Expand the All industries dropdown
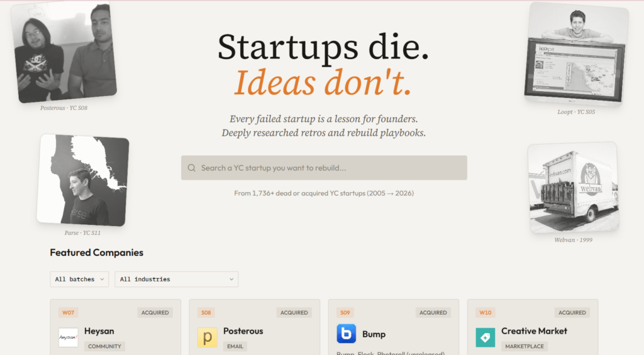 click(x=176, y=279)
